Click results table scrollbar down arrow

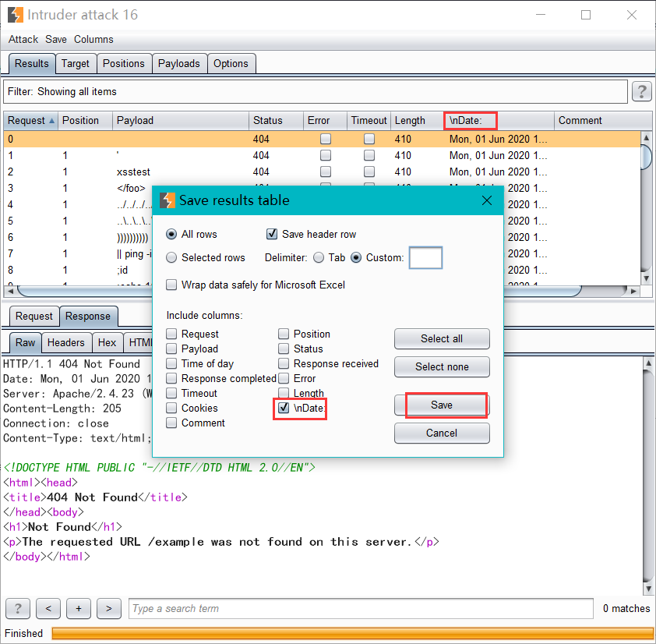click(x=647, y=278)
